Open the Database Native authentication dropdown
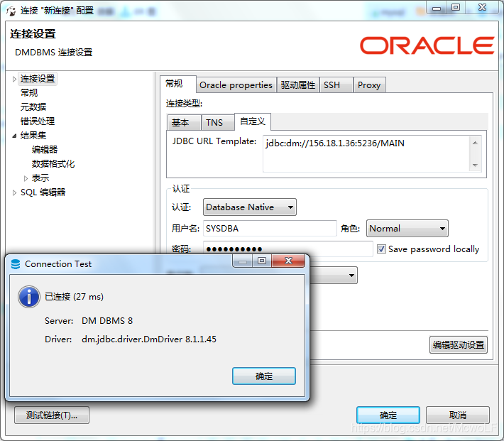Viewport: 504px width, 441px height. pos(250,207)
